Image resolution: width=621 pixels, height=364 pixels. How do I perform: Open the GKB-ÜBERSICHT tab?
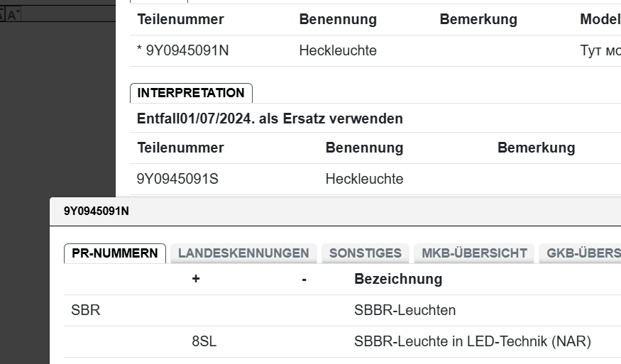point(582,253)
